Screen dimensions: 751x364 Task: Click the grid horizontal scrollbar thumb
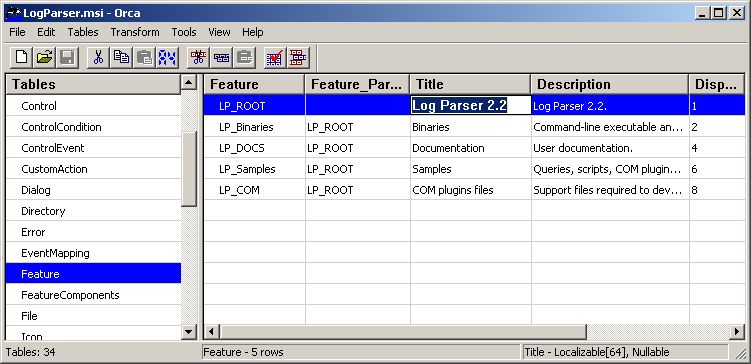point(403,331)
